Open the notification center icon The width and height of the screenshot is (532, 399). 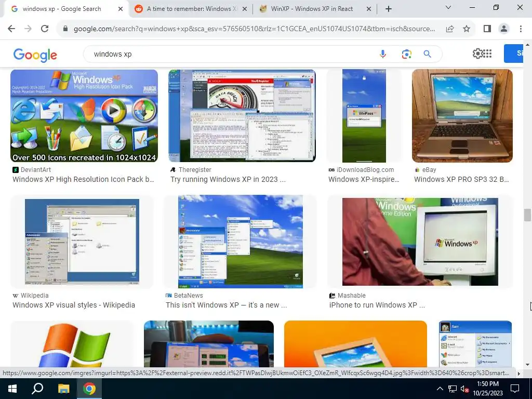pyautogui.click(x=515, y=389)
